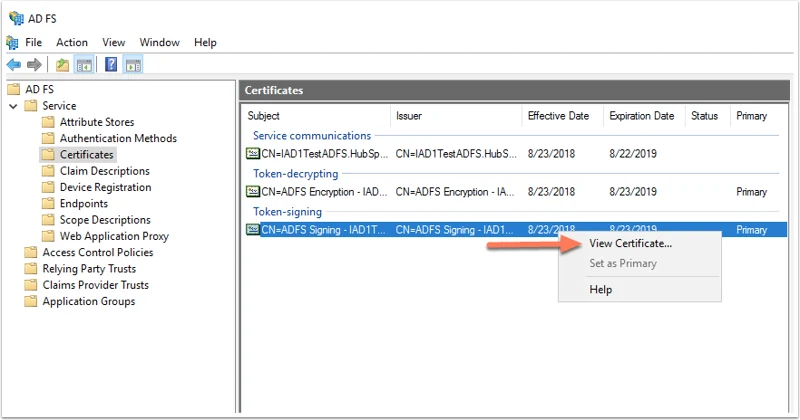Click the 8/22/2019 expiration date cell
This screenshot has width=800, height=420.
click(633, 153)
